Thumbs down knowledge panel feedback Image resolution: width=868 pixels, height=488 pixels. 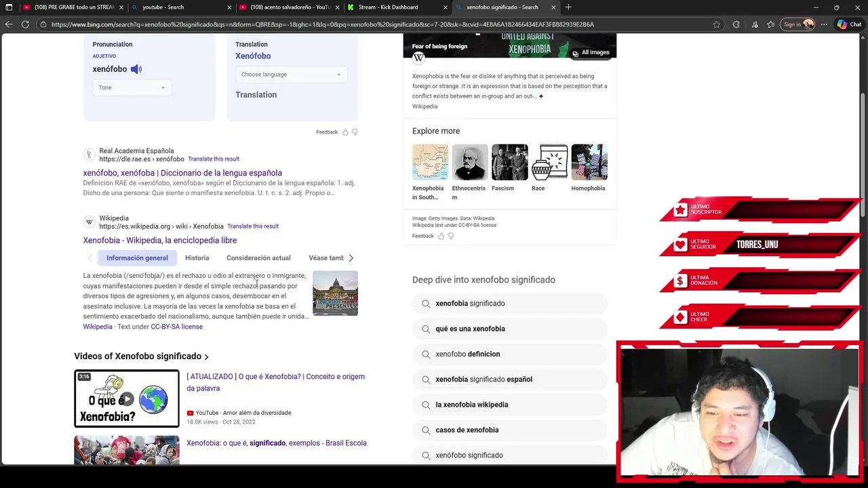[450, 236]
